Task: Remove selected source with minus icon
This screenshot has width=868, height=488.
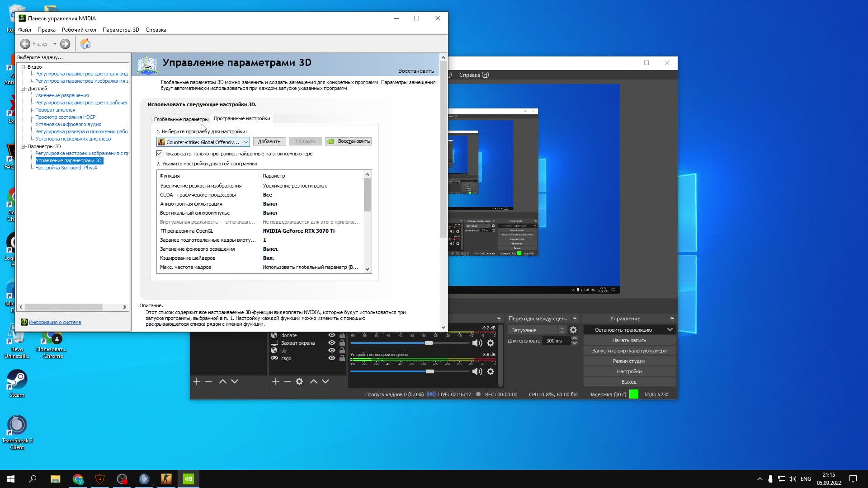Action: [288, 381]
